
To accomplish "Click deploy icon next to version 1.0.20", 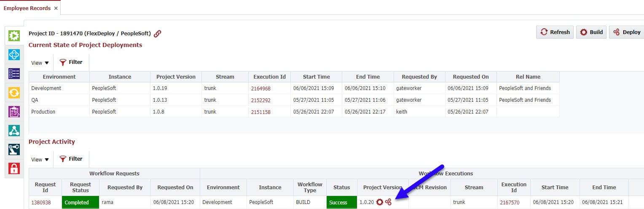I will point(388,202).
